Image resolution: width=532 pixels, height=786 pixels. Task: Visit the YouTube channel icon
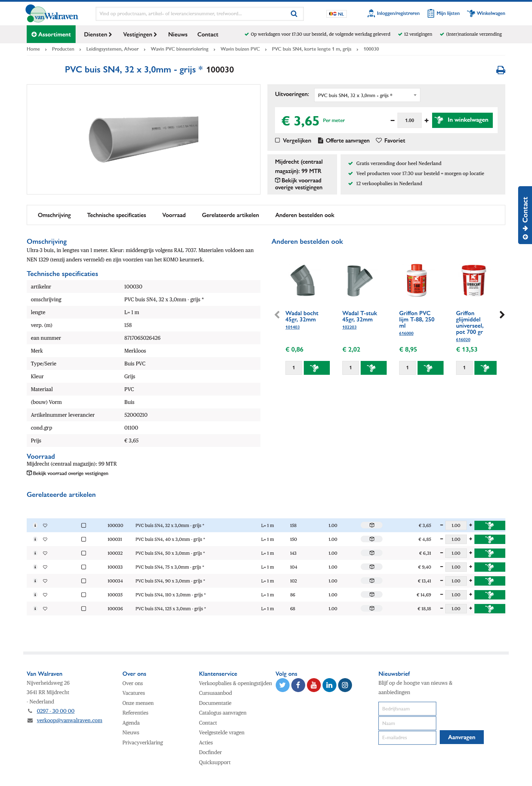pyautogui.click(x=314, y=685)
